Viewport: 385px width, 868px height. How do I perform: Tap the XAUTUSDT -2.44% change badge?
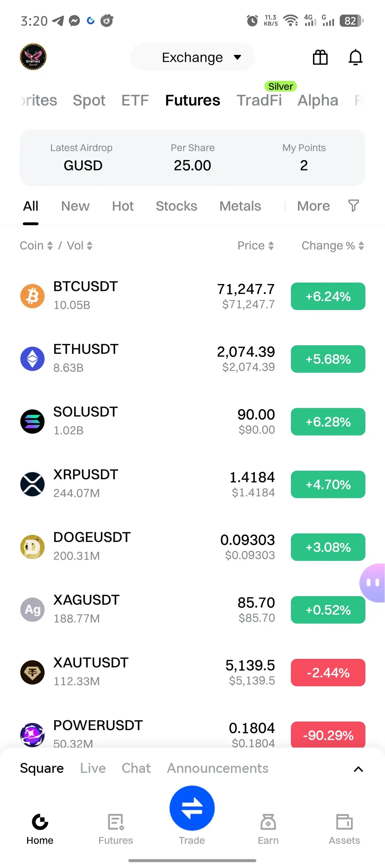tap(328, 672)
